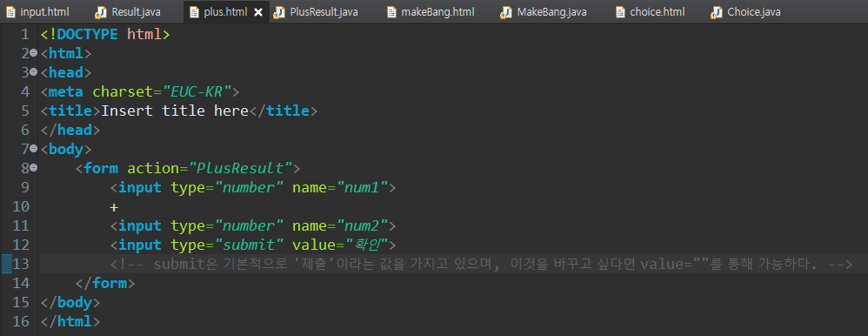Viewport: 868px width, 336px height.
Task: Collapse the head tag fold on line 3
Action: point(33,71)
